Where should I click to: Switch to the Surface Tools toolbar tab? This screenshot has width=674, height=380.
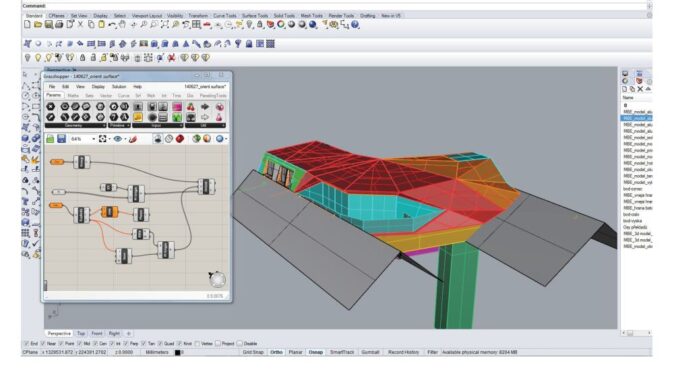click(x=255, y=15)
